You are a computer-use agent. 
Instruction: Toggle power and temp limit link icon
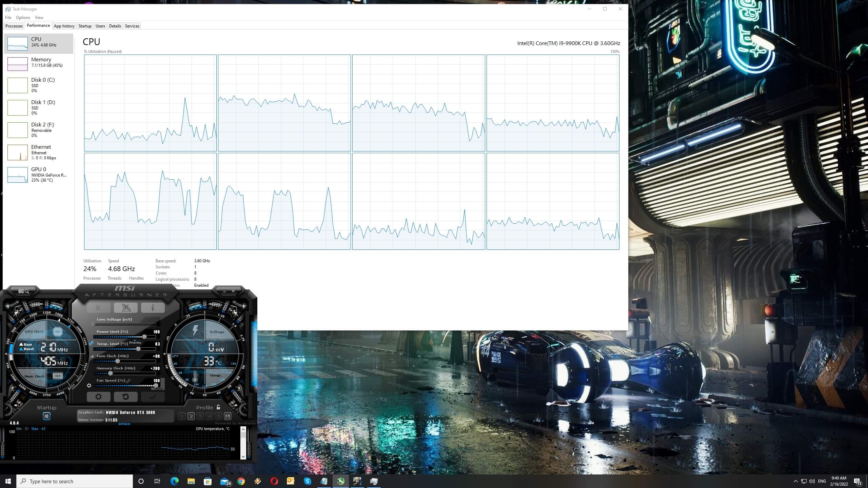[91, 343]
